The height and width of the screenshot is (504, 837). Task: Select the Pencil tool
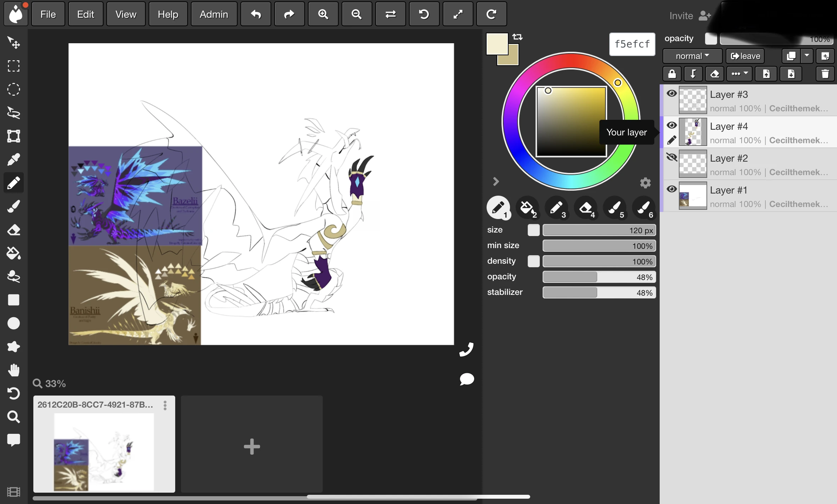[x=13, y=183]
